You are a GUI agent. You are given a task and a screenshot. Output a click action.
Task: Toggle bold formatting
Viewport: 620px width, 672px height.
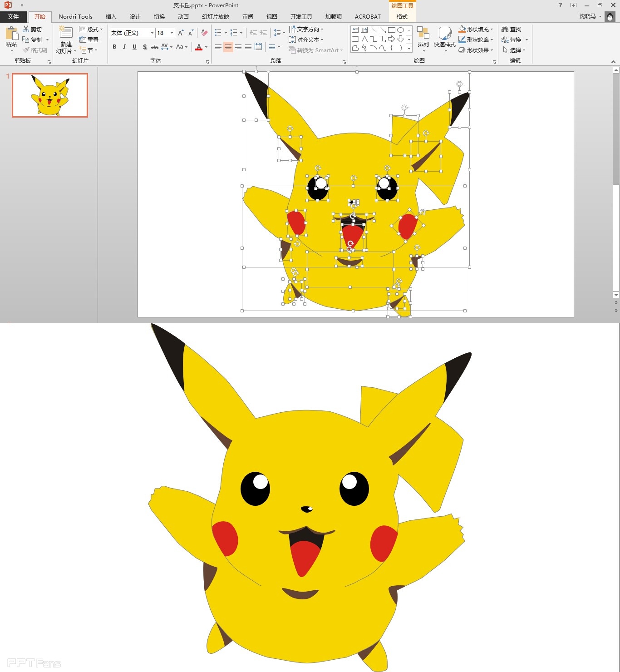[x=114, y=47]
